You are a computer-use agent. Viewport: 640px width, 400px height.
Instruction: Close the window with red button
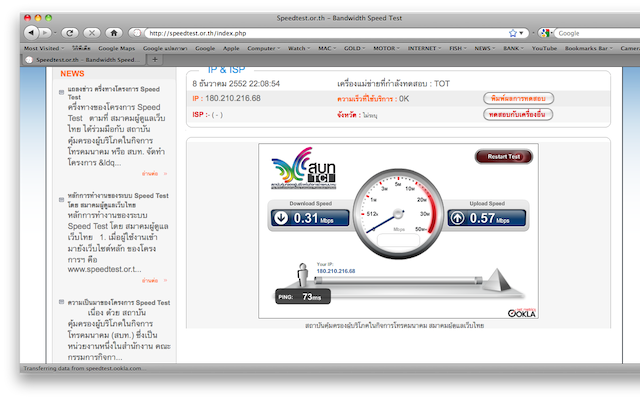click(27, 18)
